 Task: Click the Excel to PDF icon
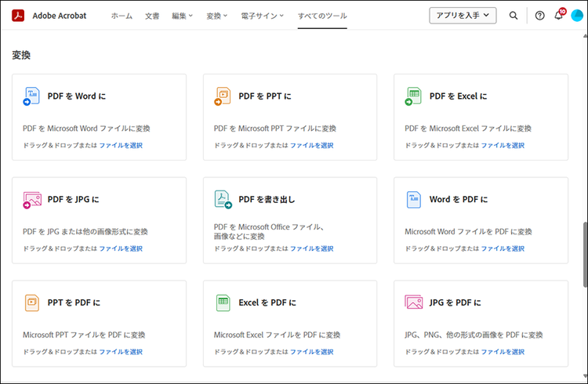click(x=223, y=302)
